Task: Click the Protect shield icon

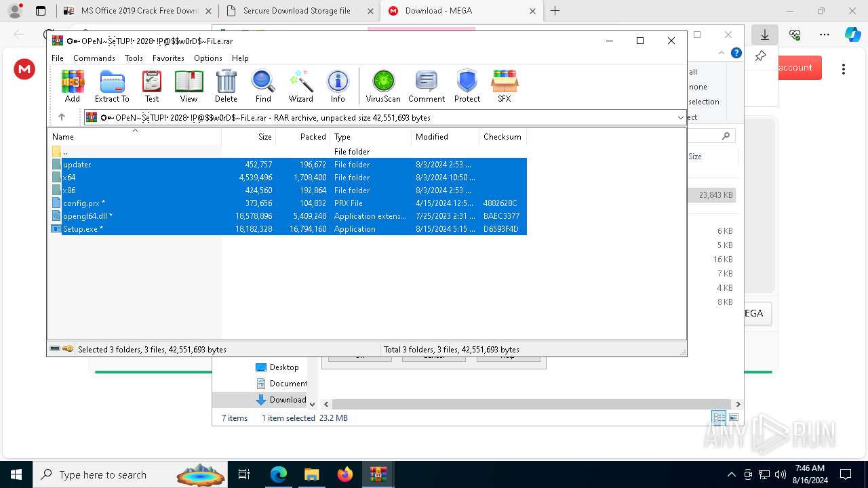Action: [467, 86]
